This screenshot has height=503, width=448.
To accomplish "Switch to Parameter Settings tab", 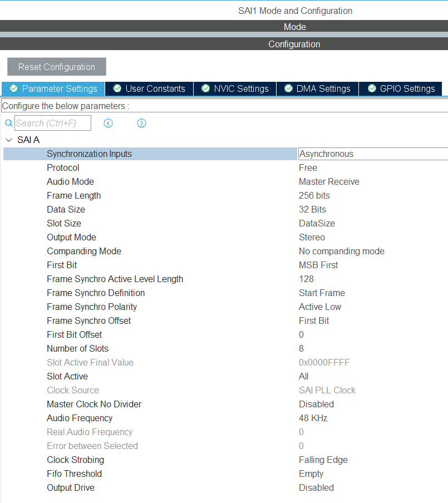I will coord(53,88).
